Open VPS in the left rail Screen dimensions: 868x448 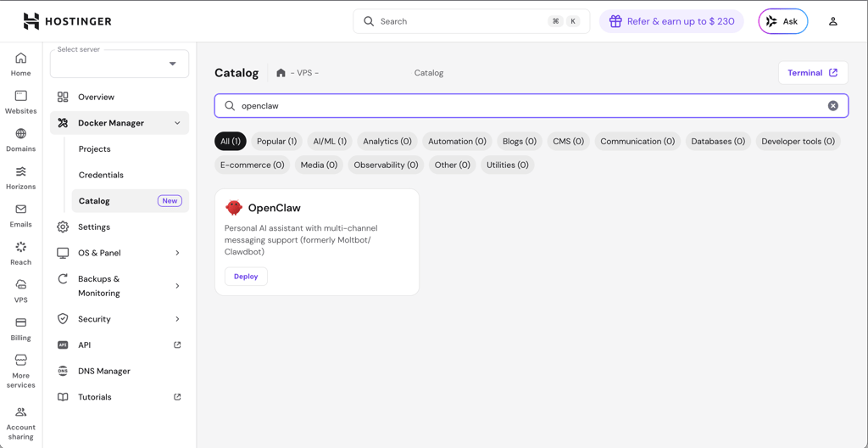(21, 291)
